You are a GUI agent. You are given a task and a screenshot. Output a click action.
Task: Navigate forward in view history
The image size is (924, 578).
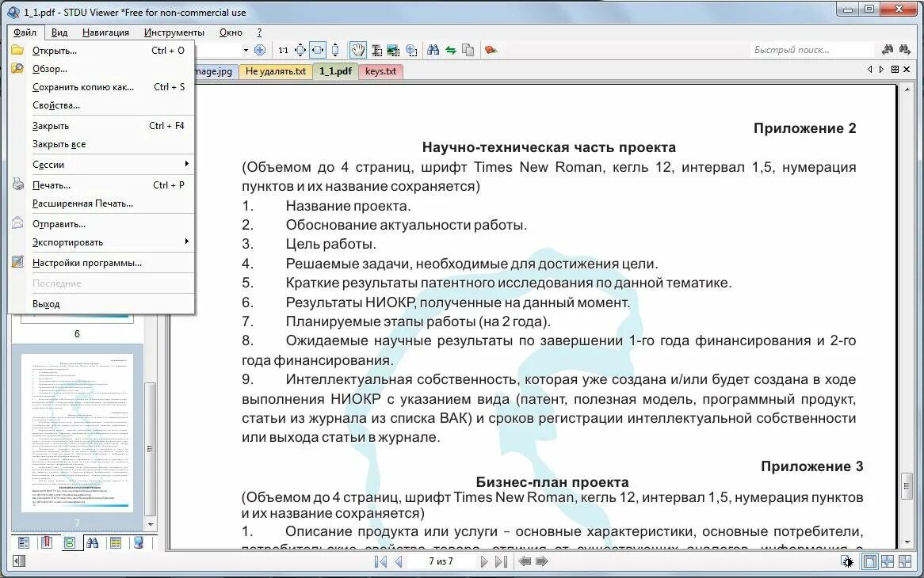click(x=542, y=561)
